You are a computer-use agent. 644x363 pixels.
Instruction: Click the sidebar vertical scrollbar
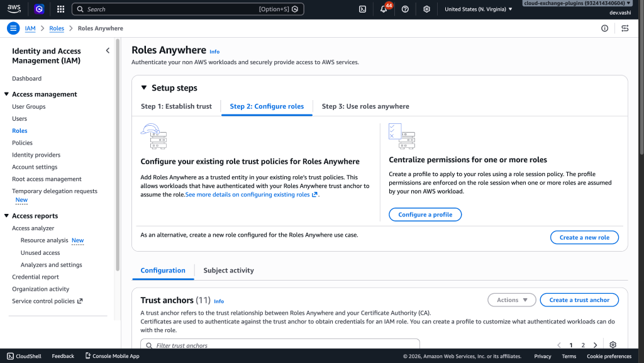click(118, 156)
